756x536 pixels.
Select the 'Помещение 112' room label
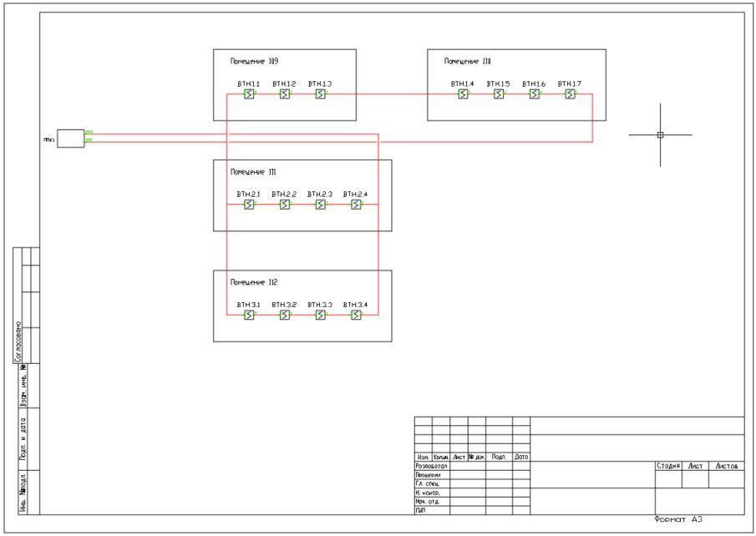coord(254,282)
